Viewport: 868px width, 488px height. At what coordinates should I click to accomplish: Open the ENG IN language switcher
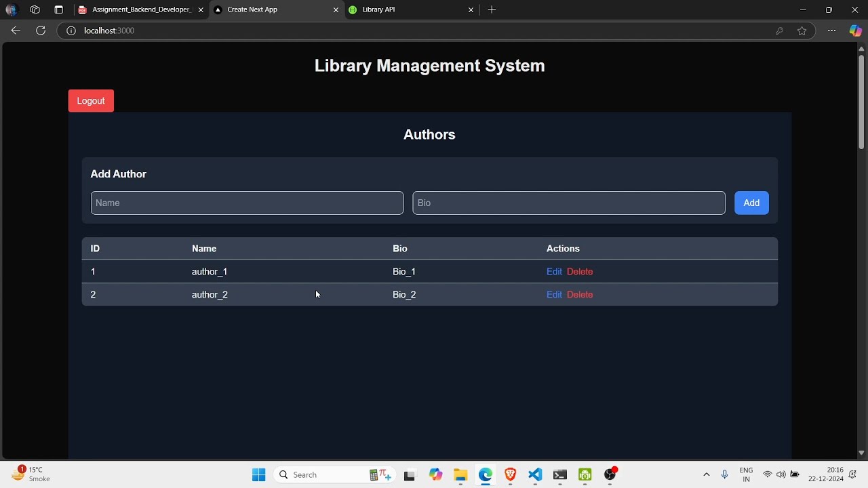pyautogui.click(x=746, y=474)
